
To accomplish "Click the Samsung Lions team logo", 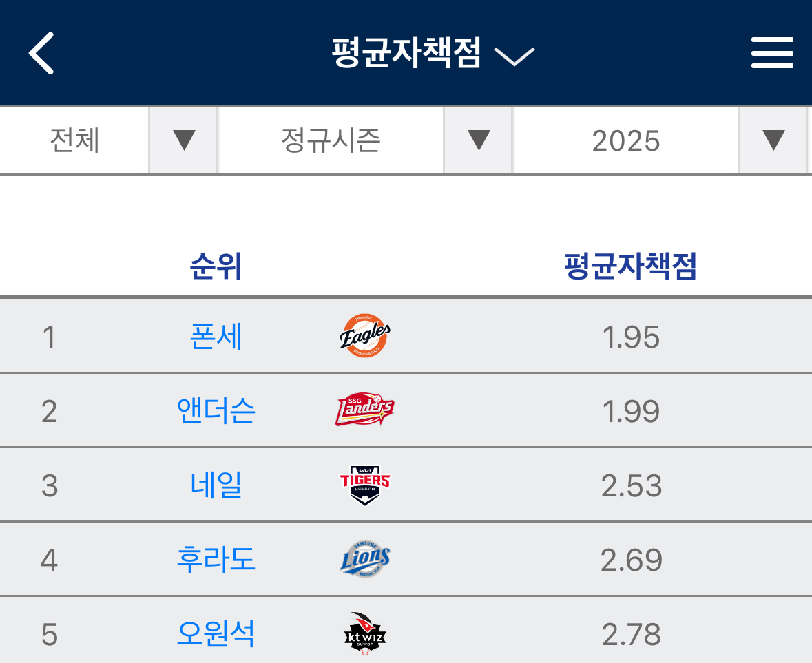I will [365, 559].
